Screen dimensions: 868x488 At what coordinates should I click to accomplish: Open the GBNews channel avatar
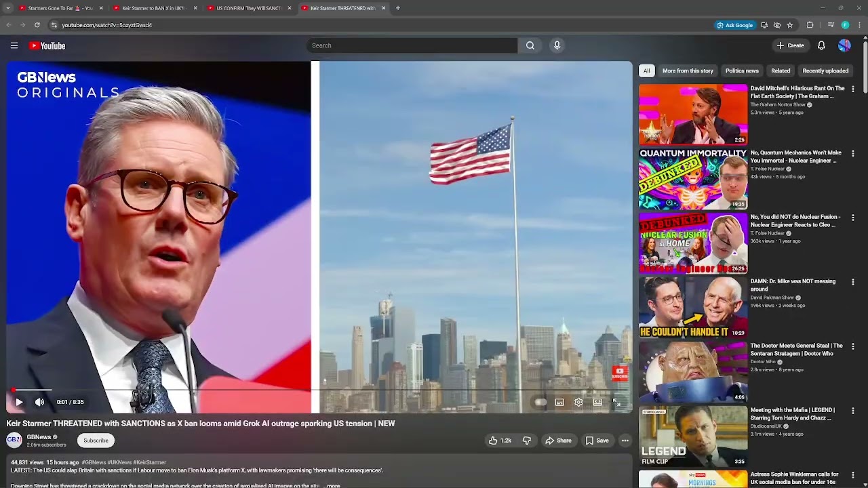pos(14,441)
